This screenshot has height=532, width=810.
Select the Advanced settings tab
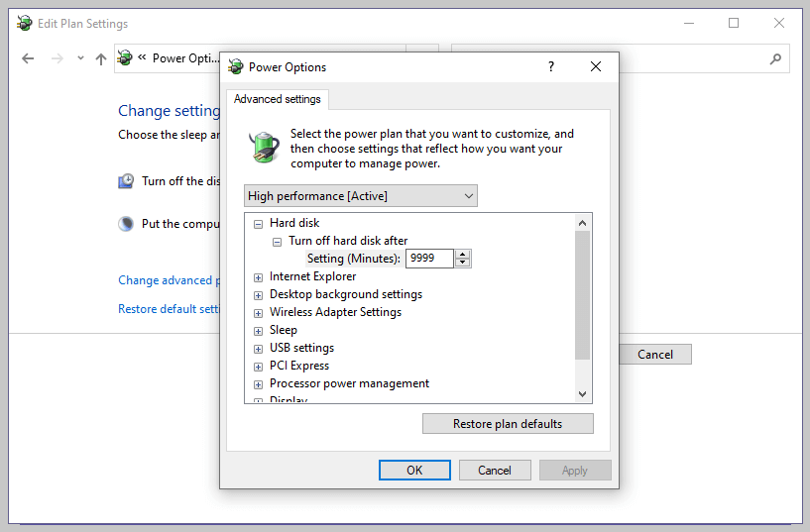278,99
